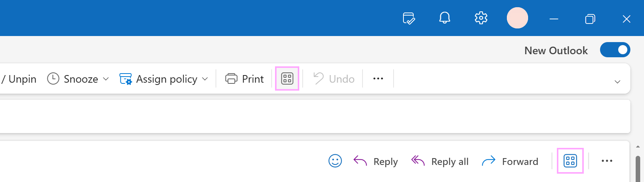Forward the message
Viewport: 644px width, 182px height.
tap(510, 161)
